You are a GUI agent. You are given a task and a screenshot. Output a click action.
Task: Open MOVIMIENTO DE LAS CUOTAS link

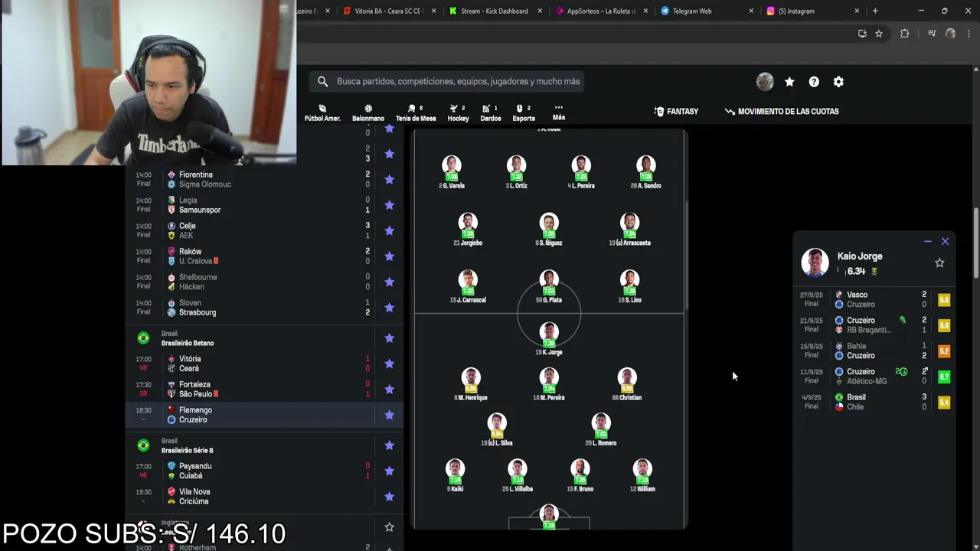(782, 112)
